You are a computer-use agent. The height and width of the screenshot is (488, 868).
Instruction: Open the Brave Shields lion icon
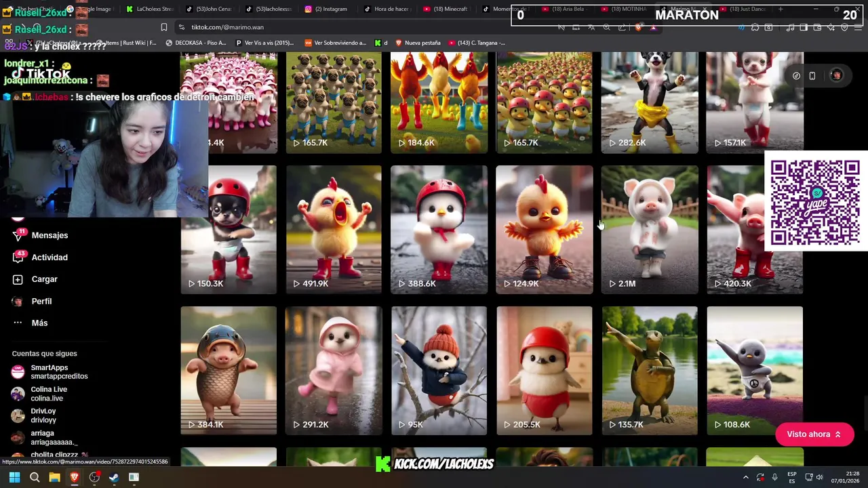[637, 27]
